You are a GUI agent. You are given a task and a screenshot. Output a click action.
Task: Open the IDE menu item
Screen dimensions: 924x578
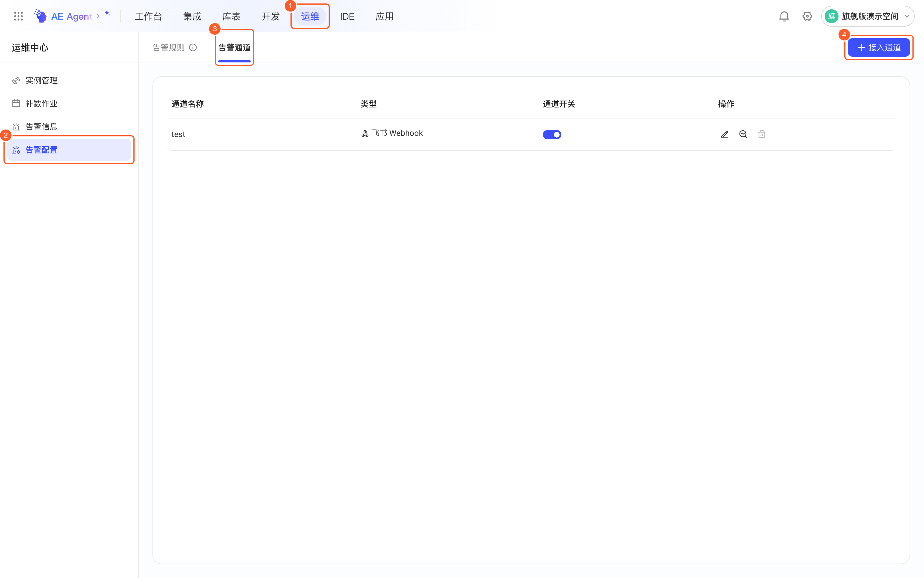coord(347,16)
